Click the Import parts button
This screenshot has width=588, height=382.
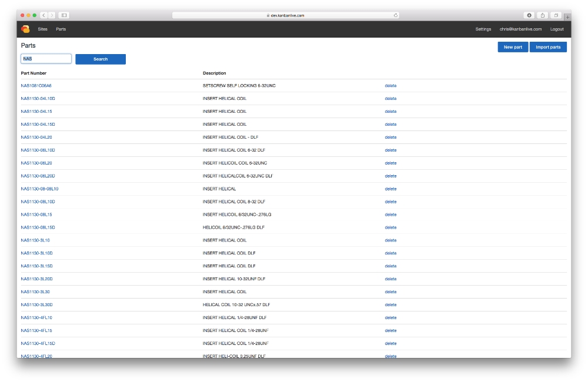548,47
